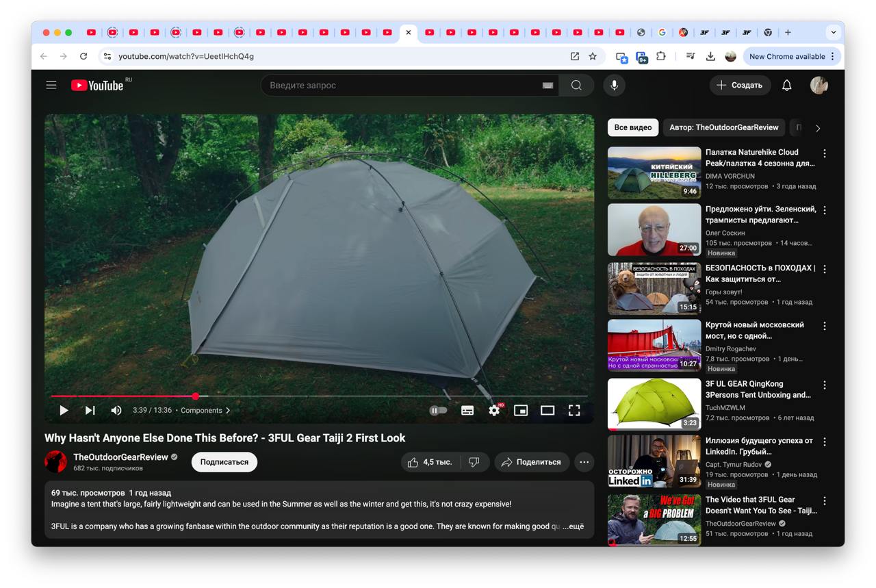Open the extension icon with 9+ badge
This screenshot has width=876, height=588.
tap(641, 57)
